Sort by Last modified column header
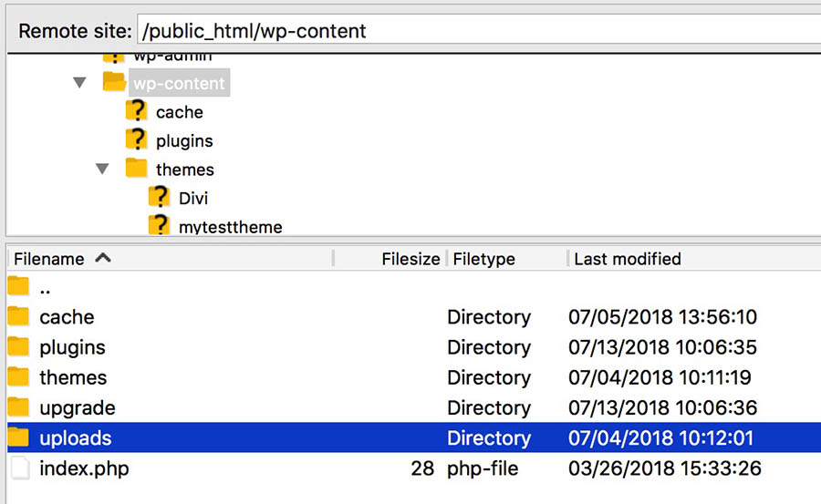Image resolution: width=821 pixels, height=504 pixels. click(x=628, y=259)
